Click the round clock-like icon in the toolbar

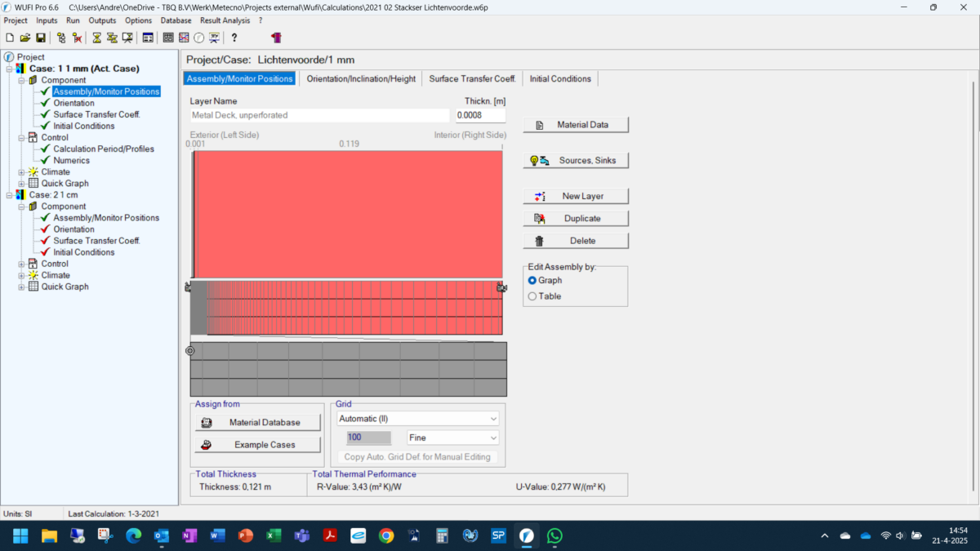(198, 38)
